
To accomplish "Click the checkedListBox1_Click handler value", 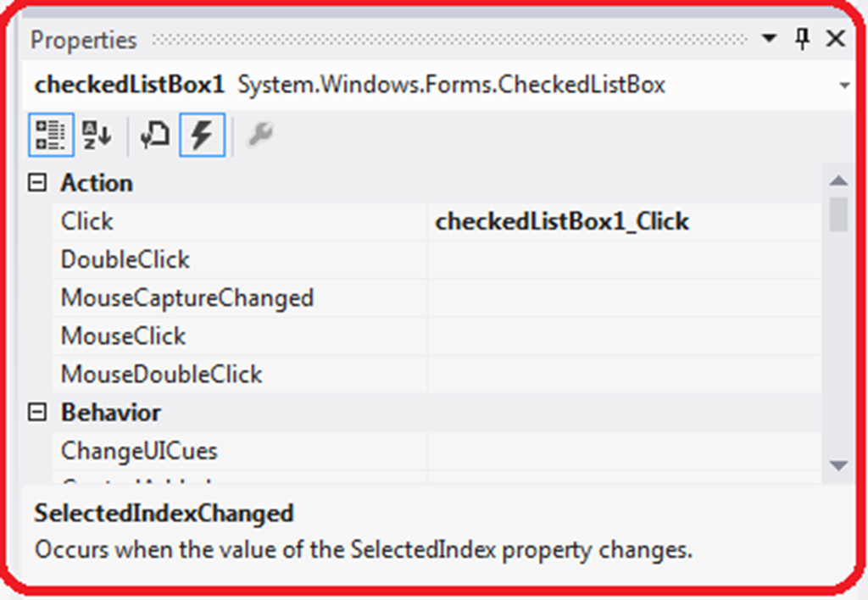I will (562, 221).
